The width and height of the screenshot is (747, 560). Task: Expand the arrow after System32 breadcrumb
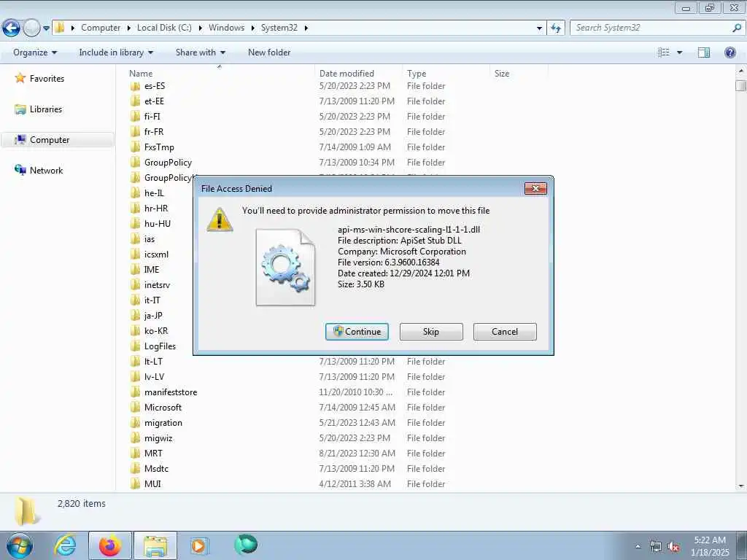click(306, 28)
